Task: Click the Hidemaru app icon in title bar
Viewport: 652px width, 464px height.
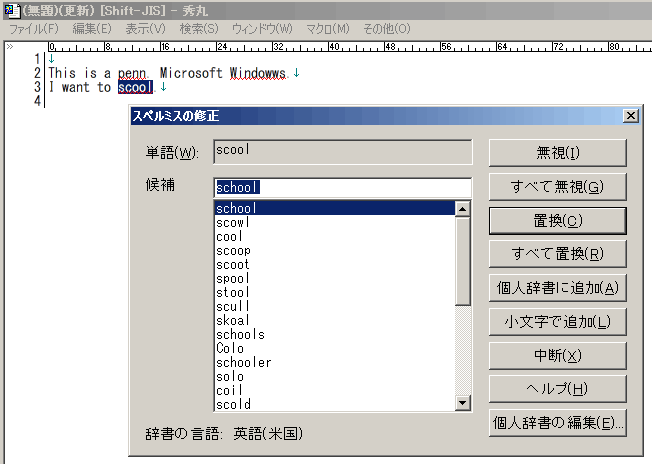Action: [x=9, y=9]
